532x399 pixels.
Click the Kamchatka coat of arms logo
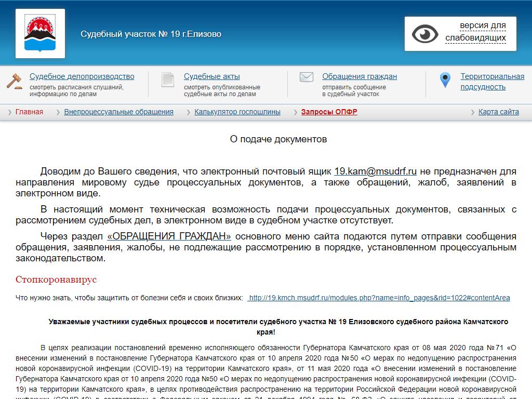[40, 33]
